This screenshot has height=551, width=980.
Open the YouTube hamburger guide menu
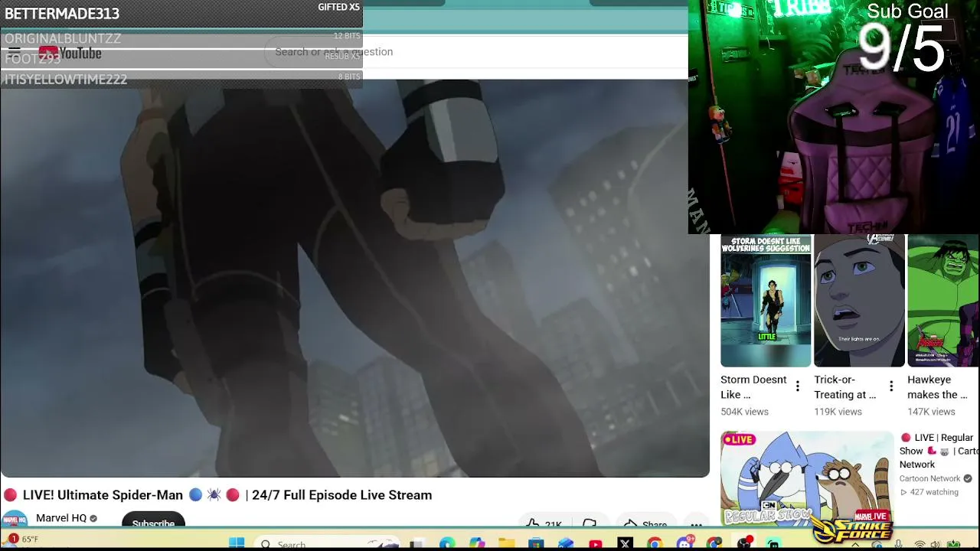coord(15,53)
